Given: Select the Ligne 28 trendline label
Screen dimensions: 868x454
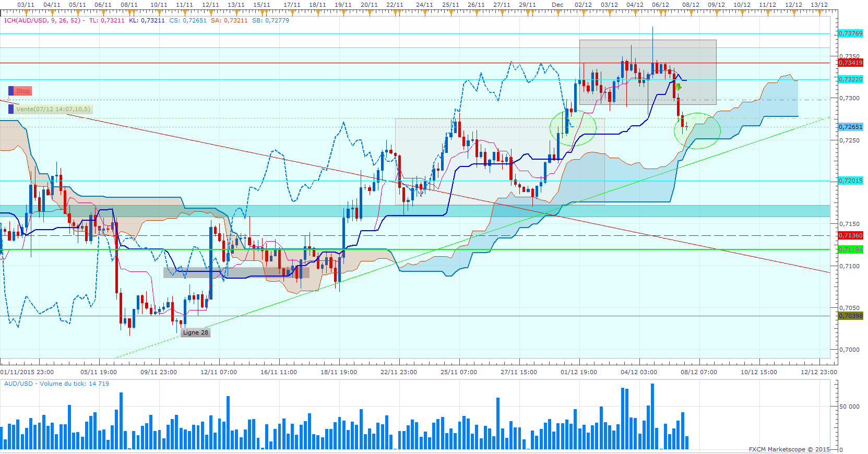Looking at the screenshot, I should (195, 332).
